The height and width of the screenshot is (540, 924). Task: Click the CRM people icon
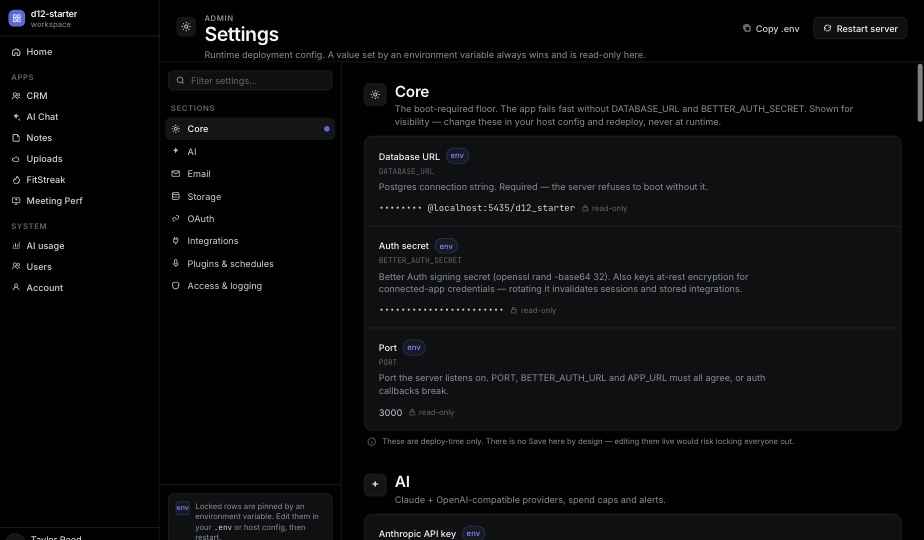pos(16,96)
